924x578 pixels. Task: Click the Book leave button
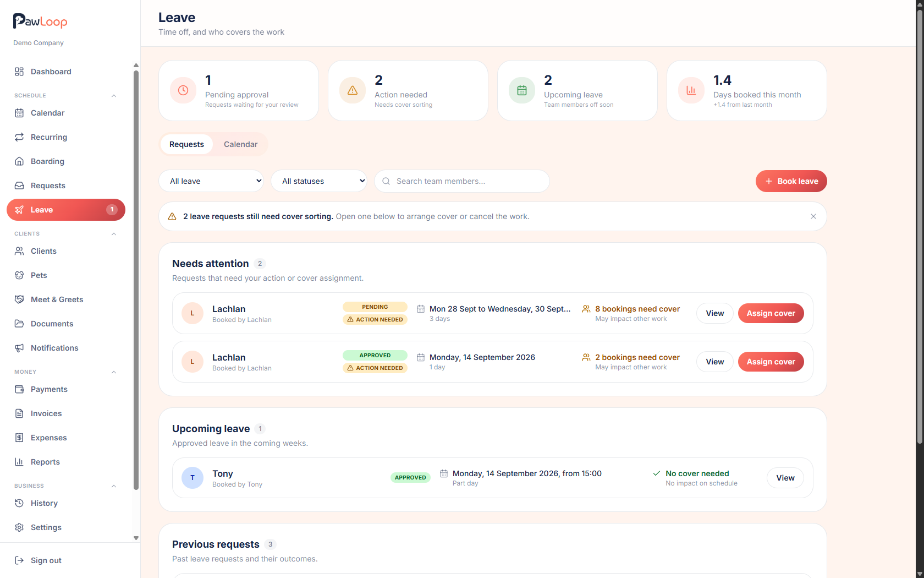(x=791, y=181)
